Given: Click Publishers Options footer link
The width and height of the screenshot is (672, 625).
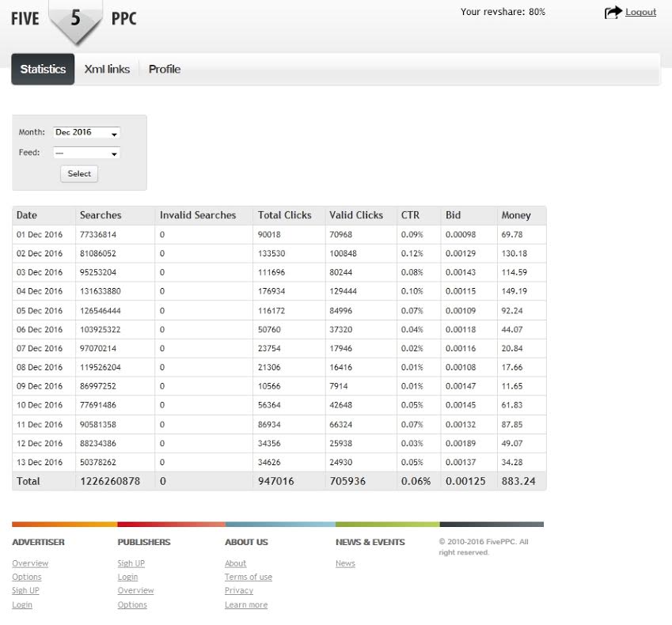Looking at the screenshot, I should pyautogui.click(x=132, y=605).
